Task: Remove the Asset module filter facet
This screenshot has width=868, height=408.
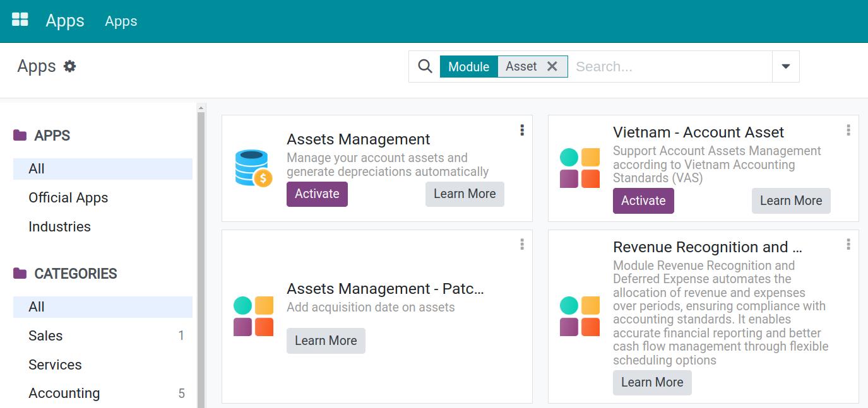Action: [552, 66]
